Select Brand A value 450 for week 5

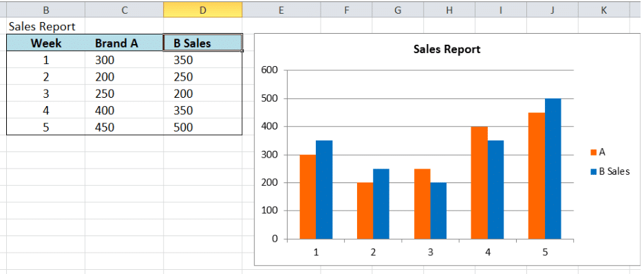[125, 127]
